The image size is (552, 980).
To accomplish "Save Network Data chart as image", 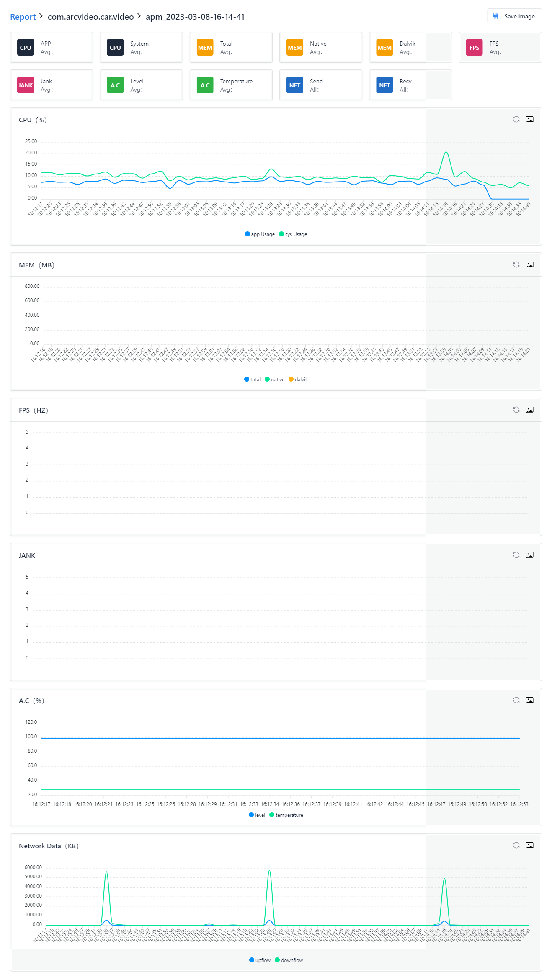I will 530,845.
